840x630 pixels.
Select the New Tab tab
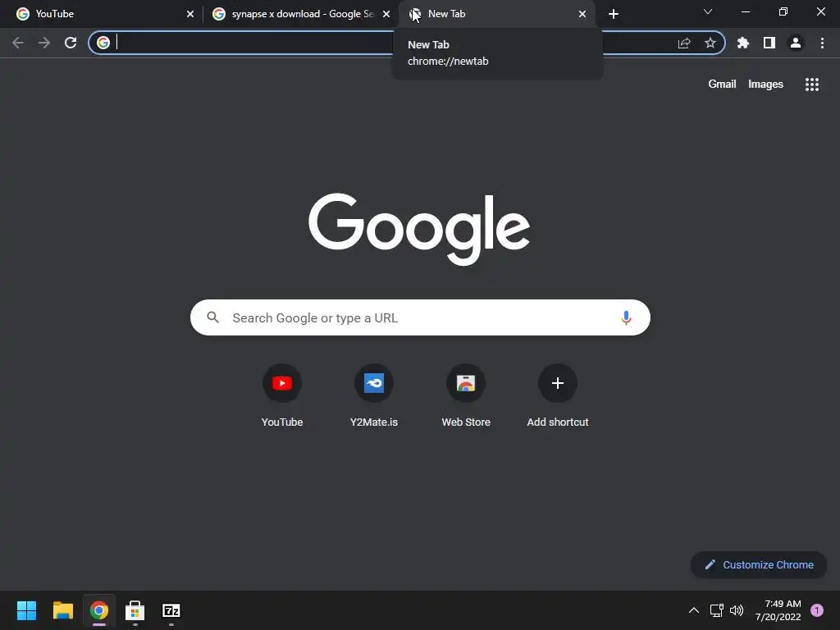[496, 14]
